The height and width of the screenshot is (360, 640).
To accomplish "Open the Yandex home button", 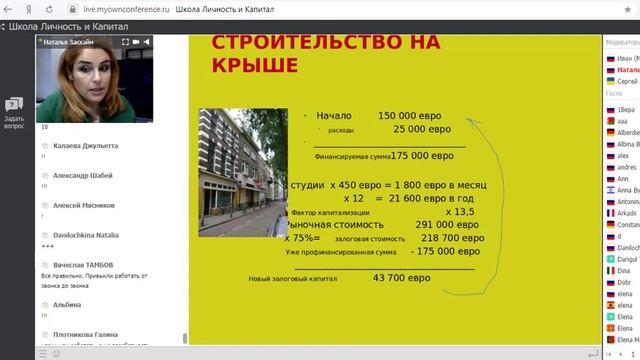I will (29, 9).
